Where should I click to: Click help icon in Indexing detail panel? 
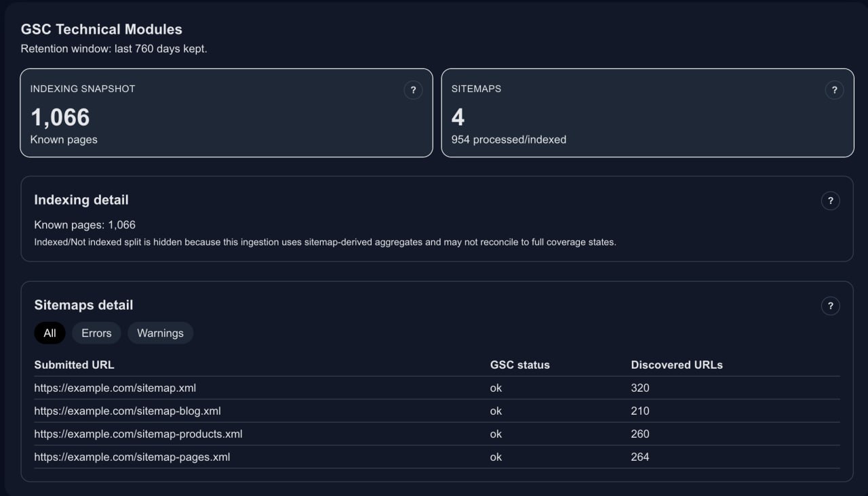click(x=830, y=201)
